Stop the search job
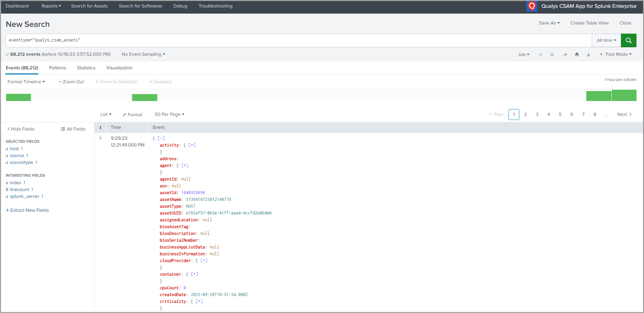The image size is (644, 313). (552, 54)
